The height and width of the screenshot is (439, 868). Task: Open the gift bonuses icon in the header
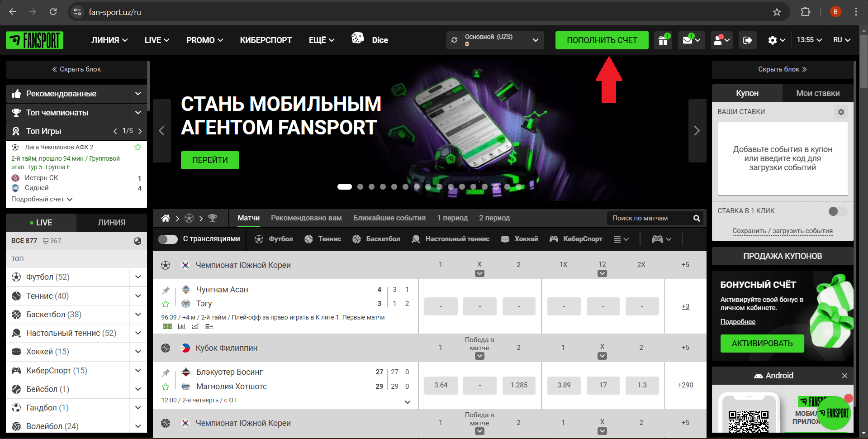click(x=663, y=40)
